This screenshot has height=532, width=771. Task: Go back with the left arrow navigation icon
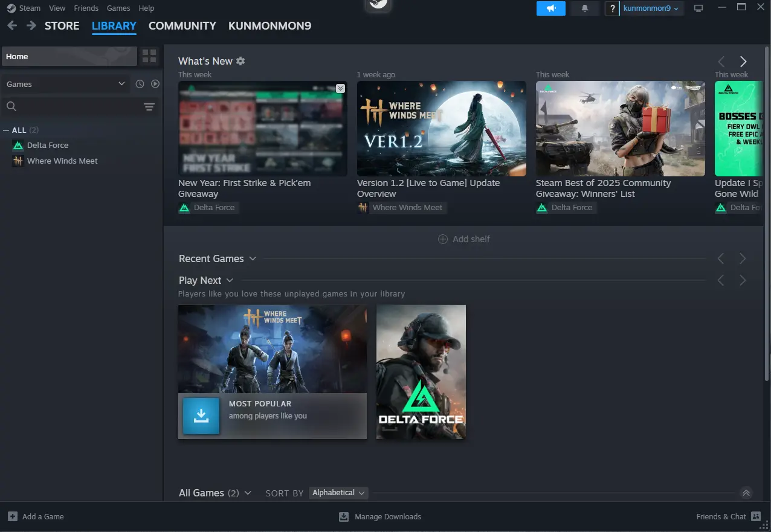(12, 26)
